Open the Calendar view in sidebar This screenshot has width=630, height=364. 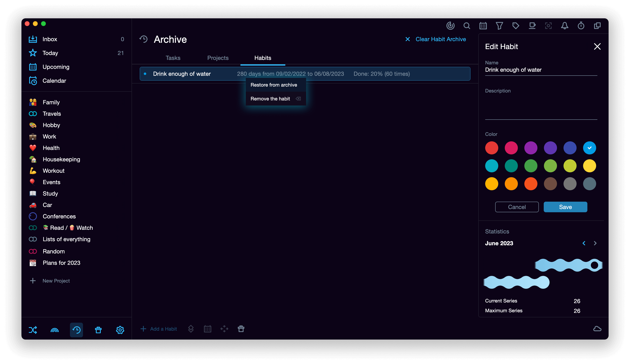pyautogui.click(x=76, y=81)
